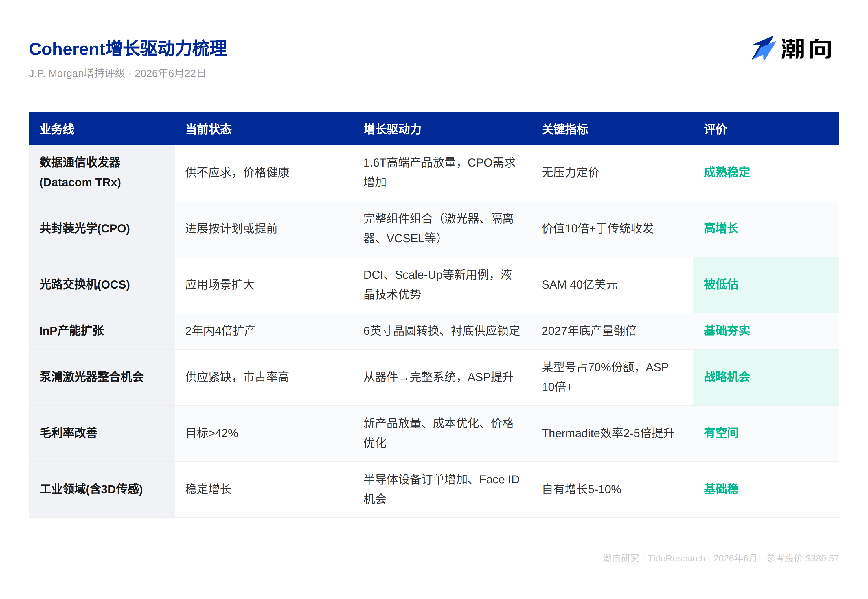Viewport: 868px width, 599px height.
Task: Click the InP产能扩张 row label
Action: [x=72, y=331]
